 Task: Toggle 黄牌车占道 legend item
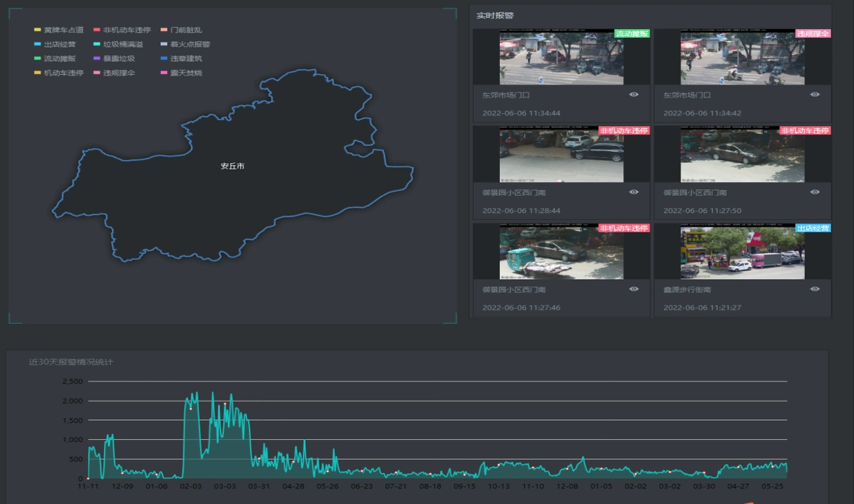coord(63,30)
